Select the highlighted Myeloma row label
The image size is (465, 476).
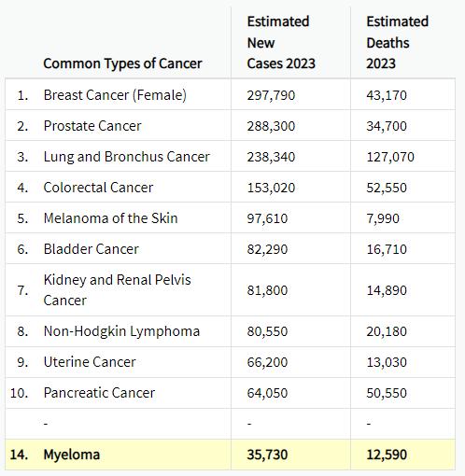(72, 455)
